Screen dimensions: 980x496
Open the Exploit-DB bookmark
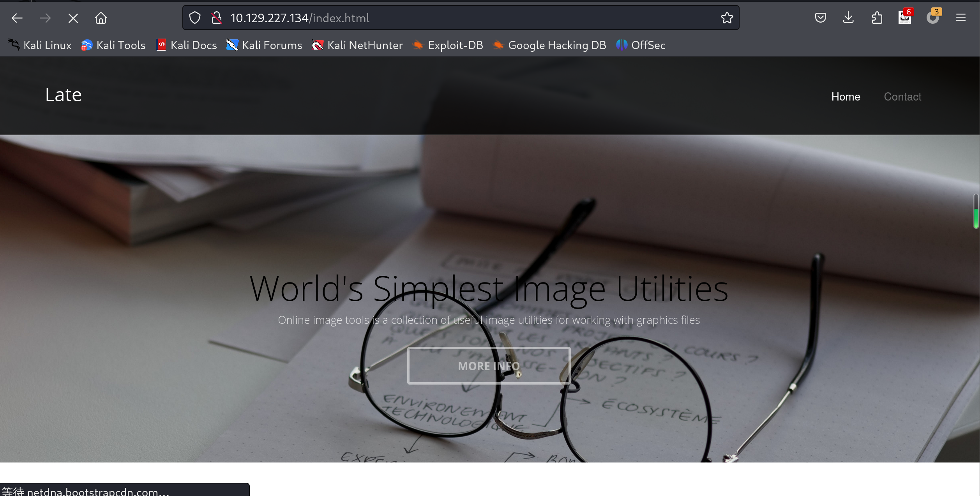pyautogui.click(x=448, y=45)
